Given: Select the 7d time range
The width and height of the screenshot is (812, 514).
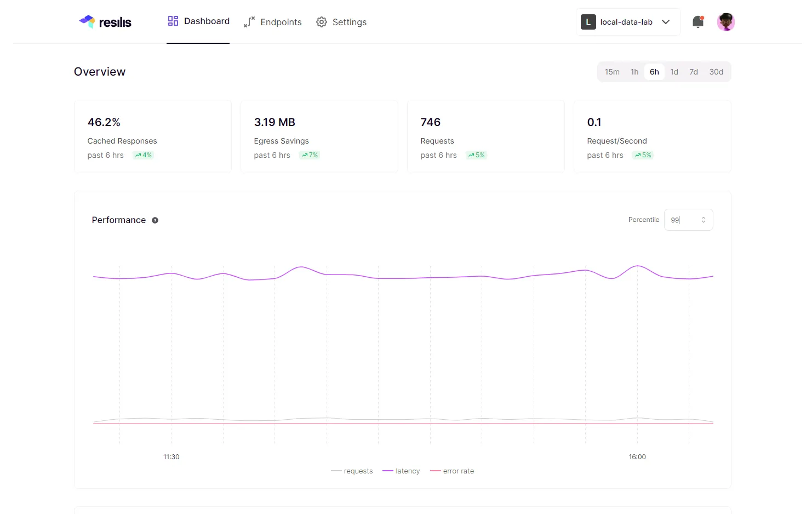Looking at the screenshot, I should pos(694,71).
